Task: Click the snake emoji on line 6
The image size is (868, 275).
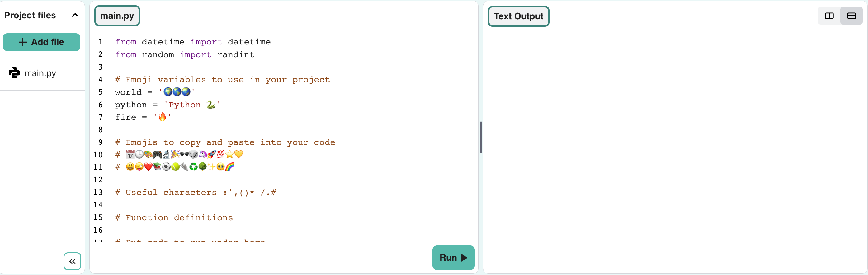Action: [x=211, y=105]
